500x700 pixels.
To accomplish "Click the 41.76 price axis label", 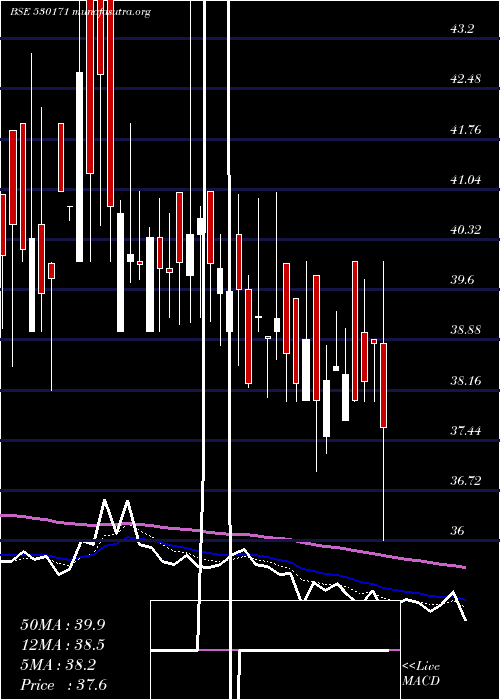I will (466, 130).
